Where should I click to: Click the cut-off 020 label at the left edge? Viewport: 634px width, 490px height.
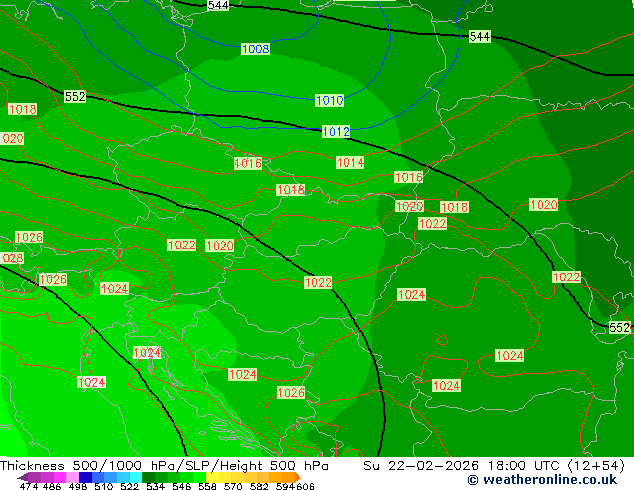tap(12, 139)
